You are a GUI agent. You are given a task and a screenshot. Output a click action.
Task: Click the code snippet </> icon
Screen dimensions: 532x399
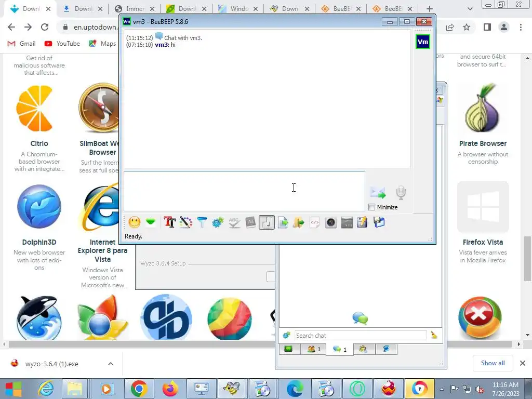coord(315,222)
